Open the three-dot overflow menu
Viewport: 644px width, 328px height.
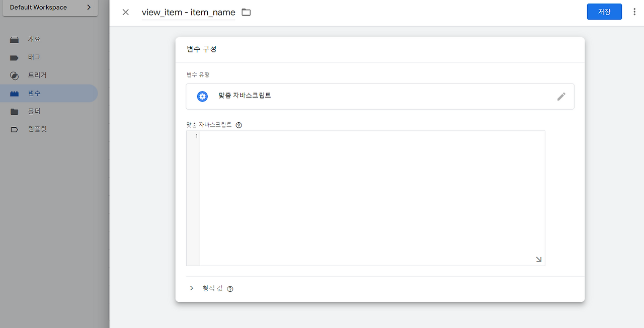point(634,11)
